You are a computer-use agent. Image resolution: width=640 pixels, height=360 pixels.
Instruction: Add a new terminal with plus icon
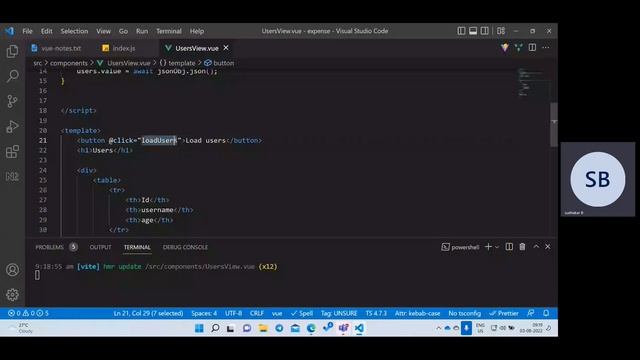coord(488,247)
